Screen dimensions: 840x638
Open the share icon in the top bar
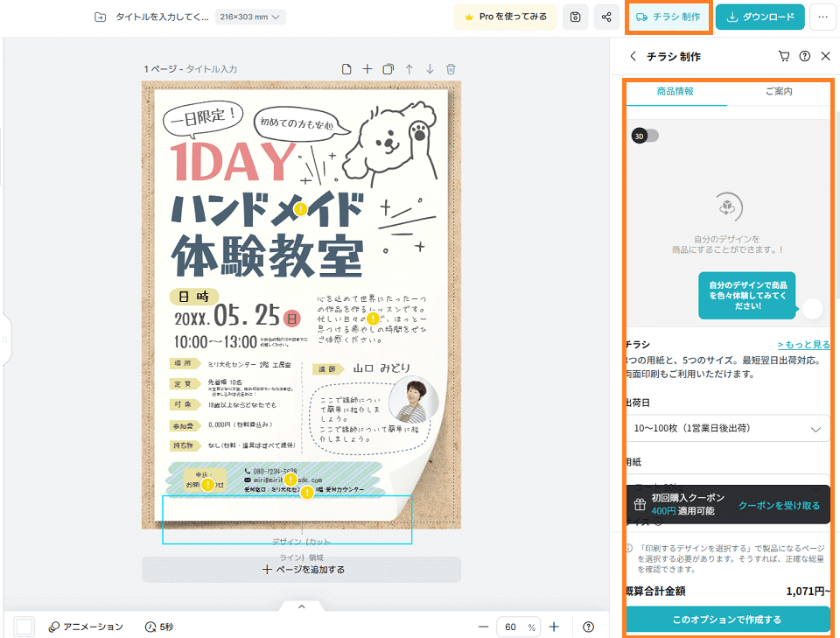coord(606,16)
